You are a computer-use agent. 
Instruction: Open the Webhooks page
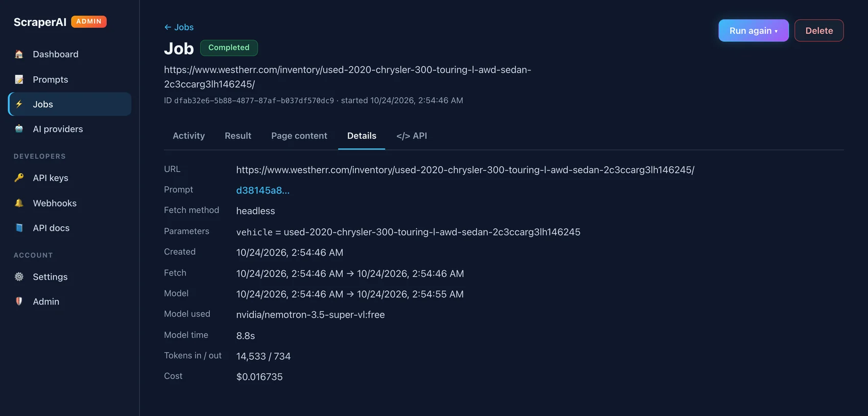click(x=69, y=203)
